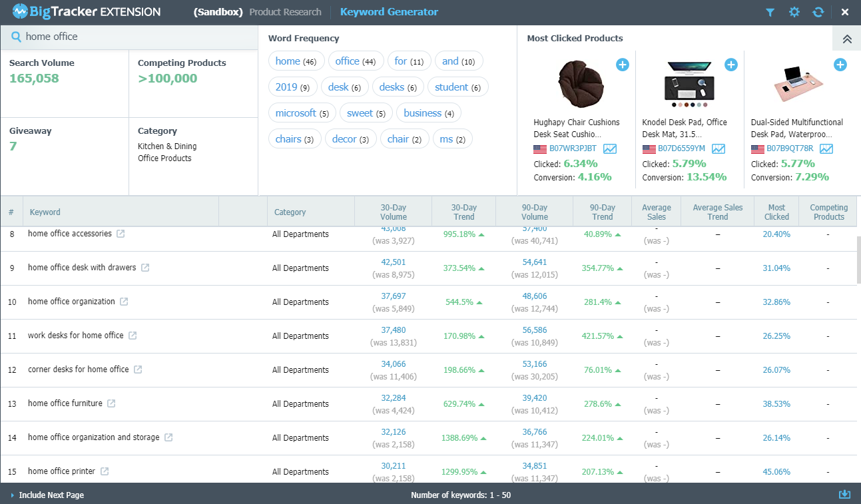
Task: Sort by 30-Day Volume column
Action: tap(394, 212)
